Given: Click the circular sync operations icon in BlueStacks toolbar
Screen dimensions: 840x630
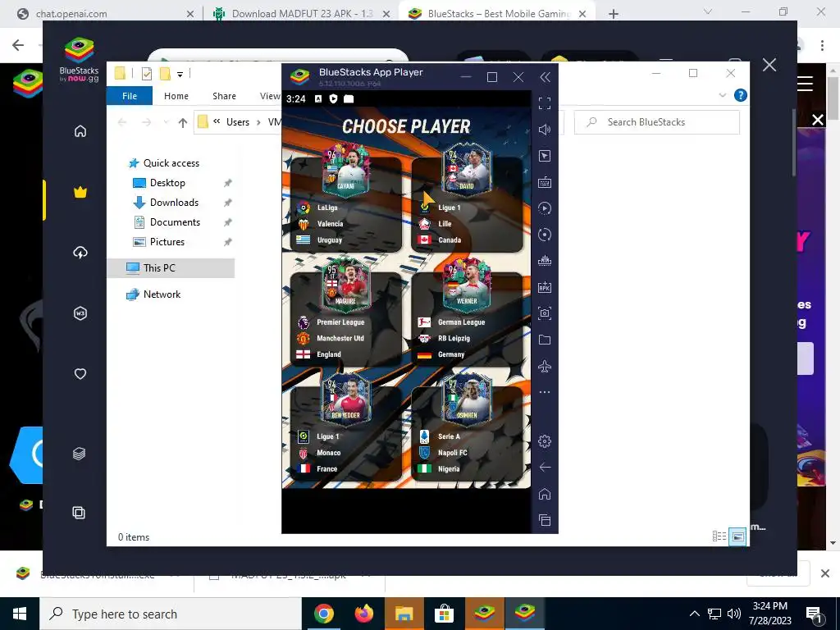Looking at the screenshot, I should pos(545,235).
